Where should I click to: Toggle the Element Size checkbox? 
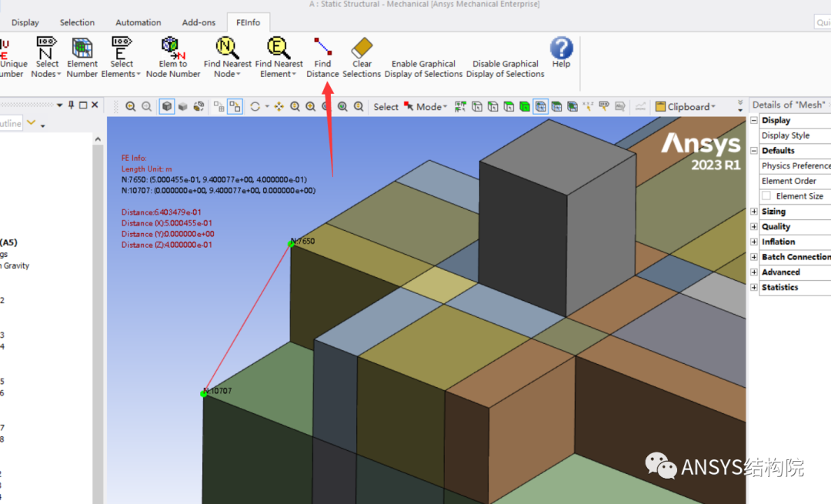(766, 195)
